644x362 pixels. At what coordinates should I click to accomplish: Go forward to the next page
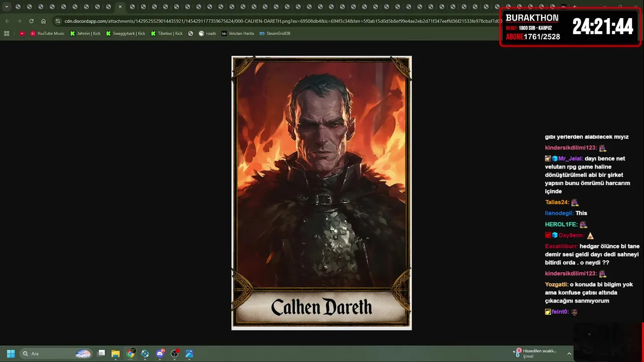(x=19, y=21)
